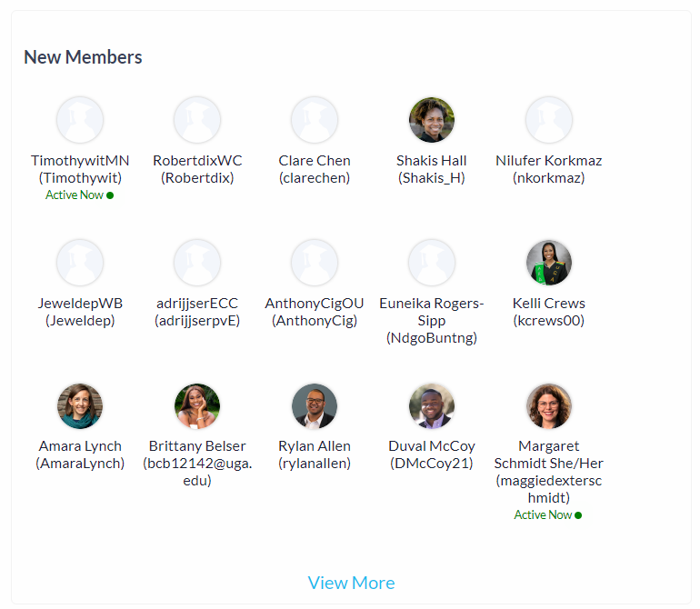Select Clare Chen's graduate avatar icon
This screenshot has width=700, height=609.
315,120
